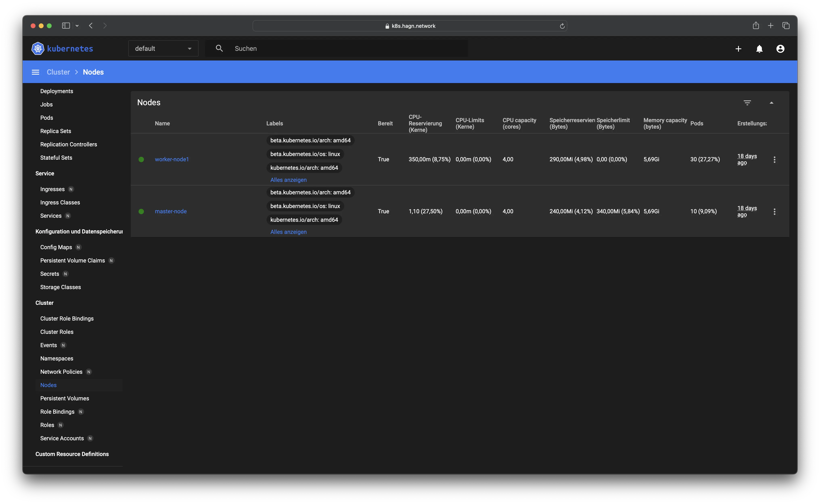This screenshot has height=504, width=820.
Task: Show all labels for master-node
Action: tap(288, 232)
